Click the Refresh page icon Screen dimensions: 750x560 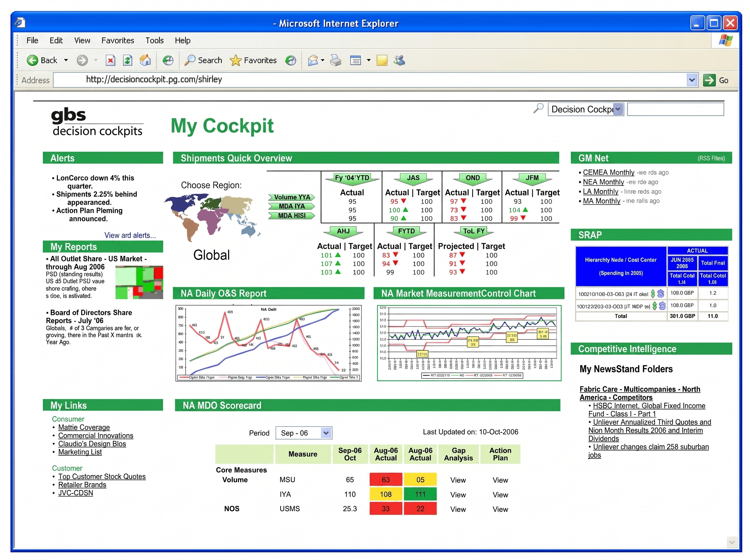pyautogui.click(x=128, y=61)
